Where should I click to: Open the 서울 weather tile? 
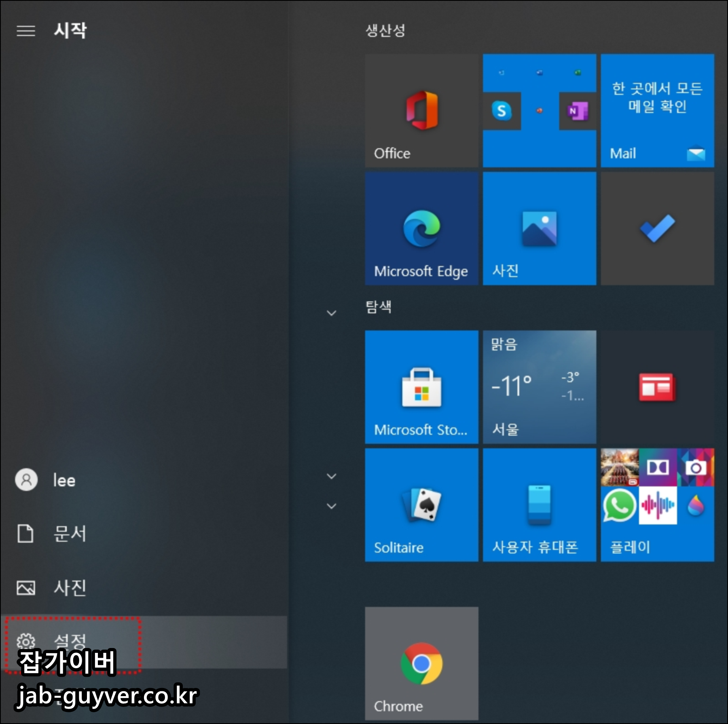tap(540, 387)
